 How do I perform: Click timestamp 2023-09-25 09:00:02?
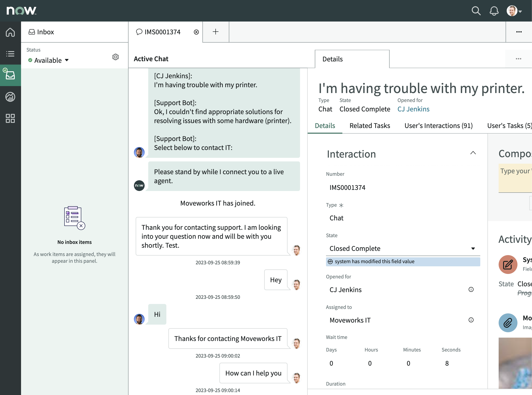click(x=218, y=356)
